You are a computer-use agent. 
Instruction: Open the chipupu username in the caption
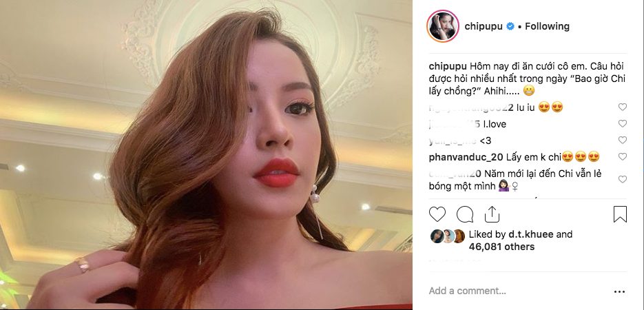pyautogui.click(x=448, y=67)
